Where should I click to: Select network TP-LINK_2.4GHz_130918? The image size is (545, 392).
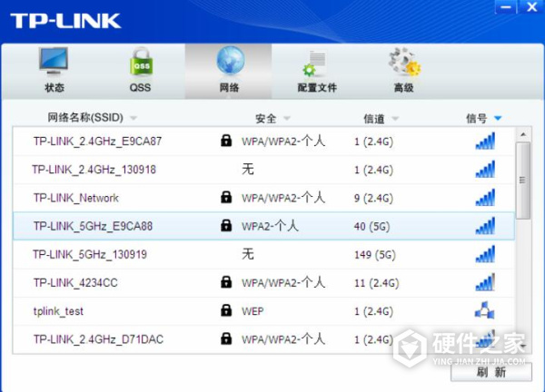click(263, 170)
